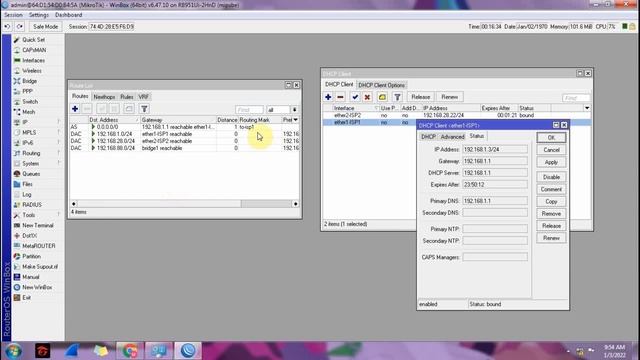Open DHCP Client column selector dropdown
Image resolution: width=640 pixels, height=360 pixels.
tap(587, 108)
